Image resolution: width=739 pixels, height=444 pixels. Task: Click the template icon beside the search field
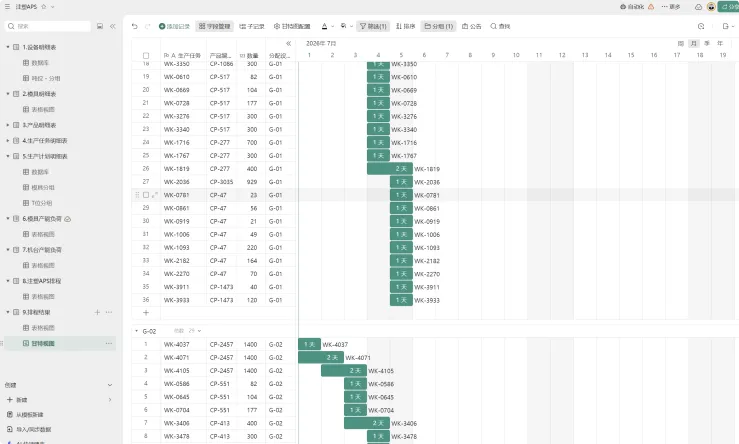pyautogui.click(x=100, y=26)
